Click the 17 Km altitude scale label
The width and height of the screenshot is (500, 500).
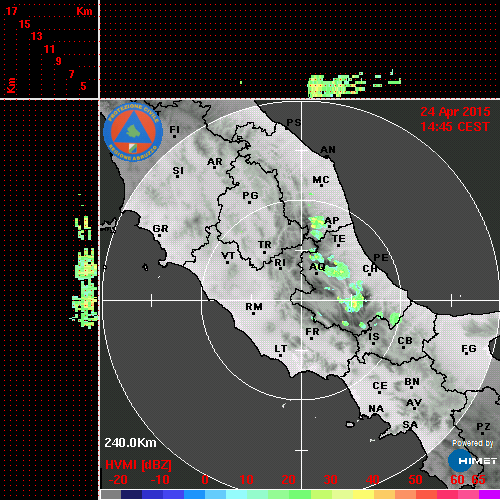11,11
